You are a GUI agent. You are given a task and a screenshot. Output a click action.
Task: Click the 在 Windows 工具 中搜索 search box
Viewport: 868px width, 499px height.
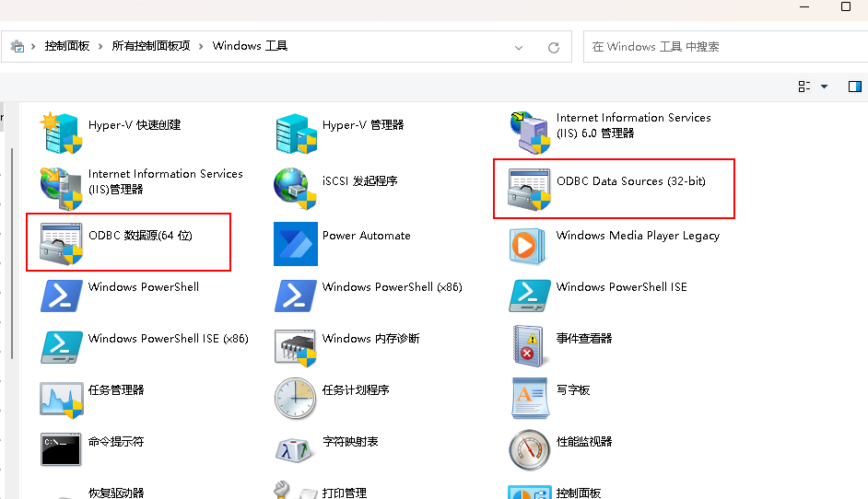click(719, 47)
